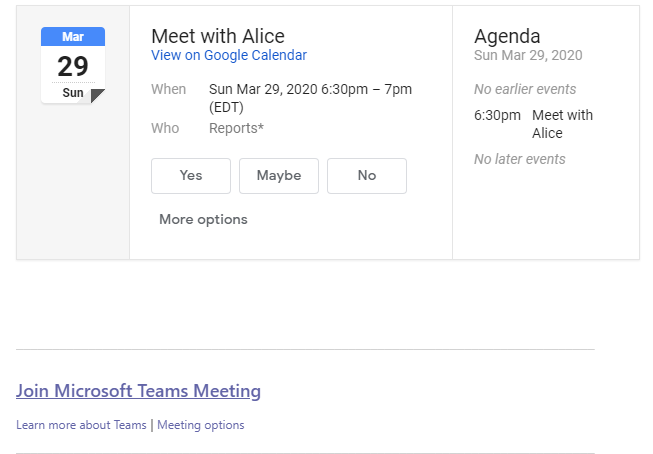Open Learn more about Teams
653x454 pixels.
(81, 425)
